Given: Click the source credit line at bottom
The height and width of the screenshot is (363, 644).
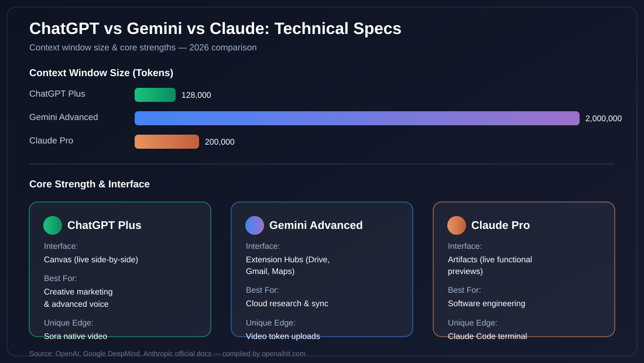Looking at the screenshot, I should [167, 354].
